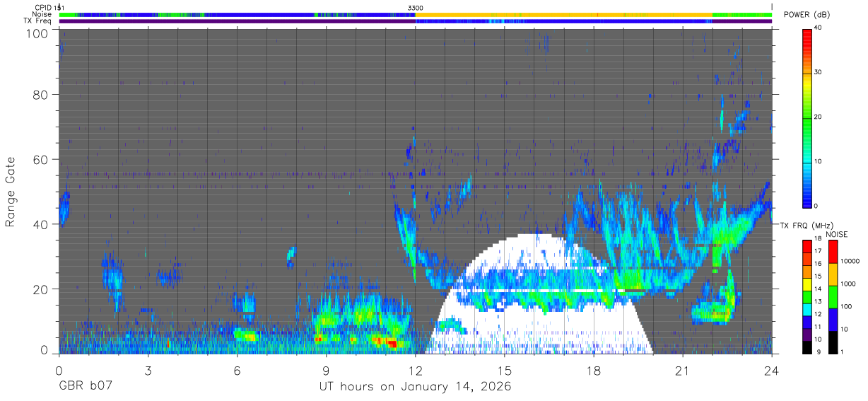Viewport: 868px width, 401px height.
Task: Click the Noise color strip above the plot
Action: pos(415,14)
